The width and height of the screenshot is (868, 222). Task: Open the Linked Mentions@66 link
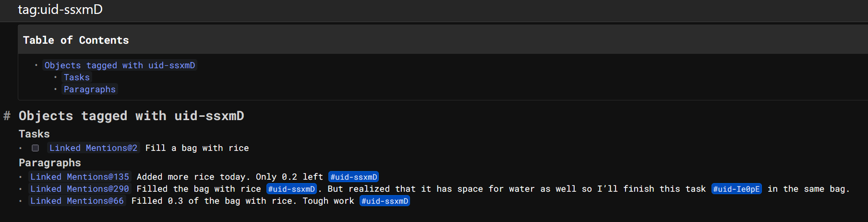point(77,201)
